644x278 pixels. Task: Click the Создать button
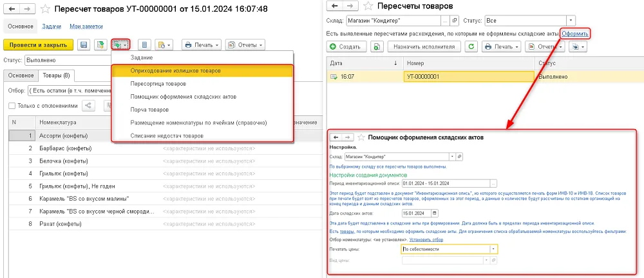pyautogui.click(x=346, y=47)
